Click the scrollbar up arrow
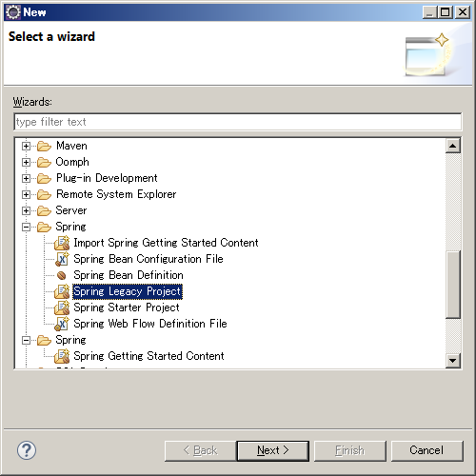Image resolution: width=476 pixels, height=476 pixels. [453, 146]
